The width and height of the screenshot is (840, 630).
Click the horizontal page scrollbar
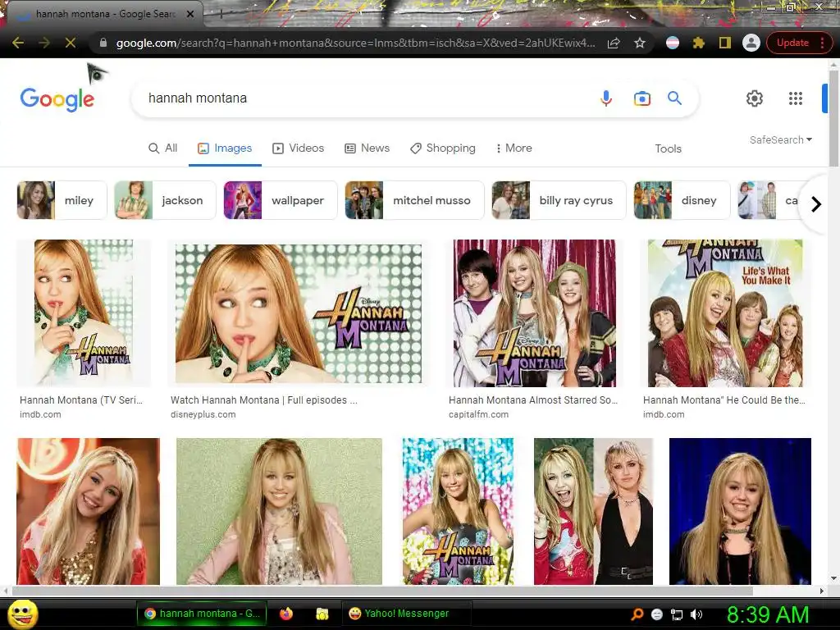click(382, 591)
